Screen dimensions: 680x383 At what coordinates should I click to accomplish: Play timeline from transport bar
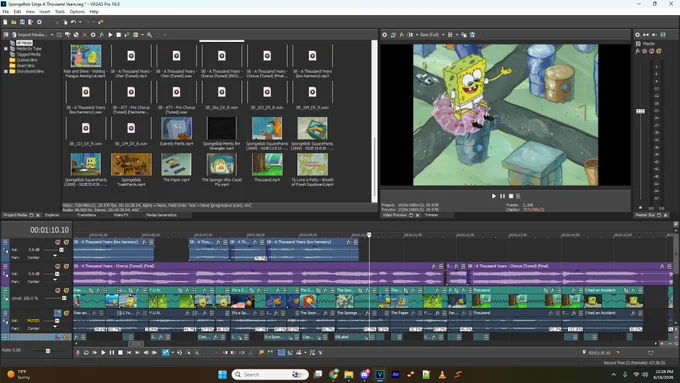[x=103, y=353]
